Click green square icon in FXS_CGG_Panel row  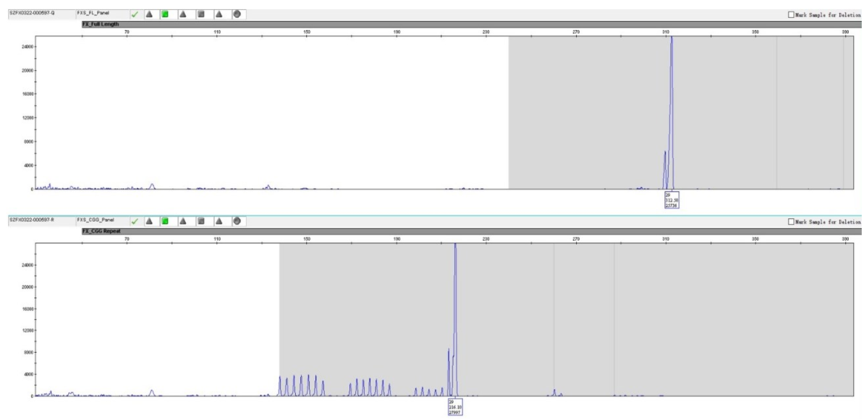[x=165, y=221]
